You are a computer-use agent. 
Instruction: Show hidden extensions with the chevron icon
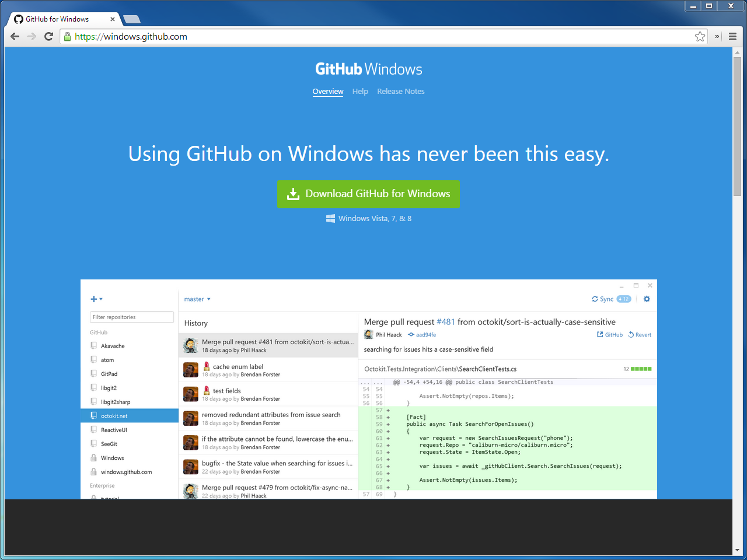[x=717, y=36]
